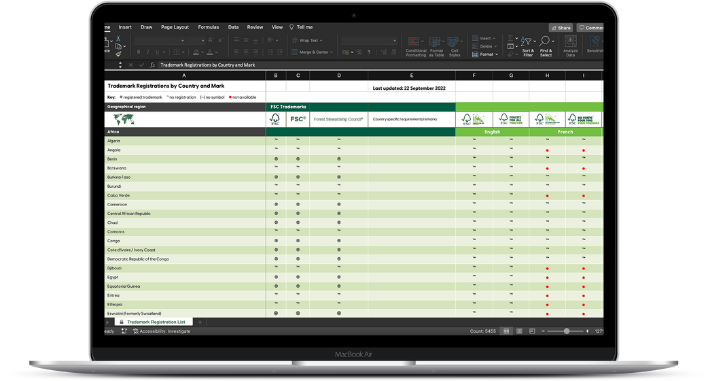Toggle underline formatting
Screen dimensions: 709x381
[x=157, y=52]
